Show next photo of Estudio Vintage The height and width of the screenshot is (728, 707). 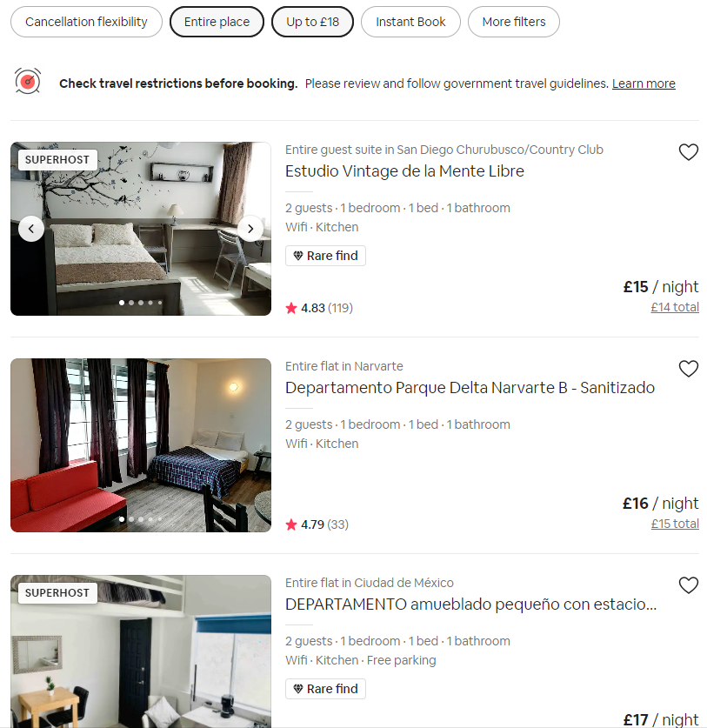250,229
